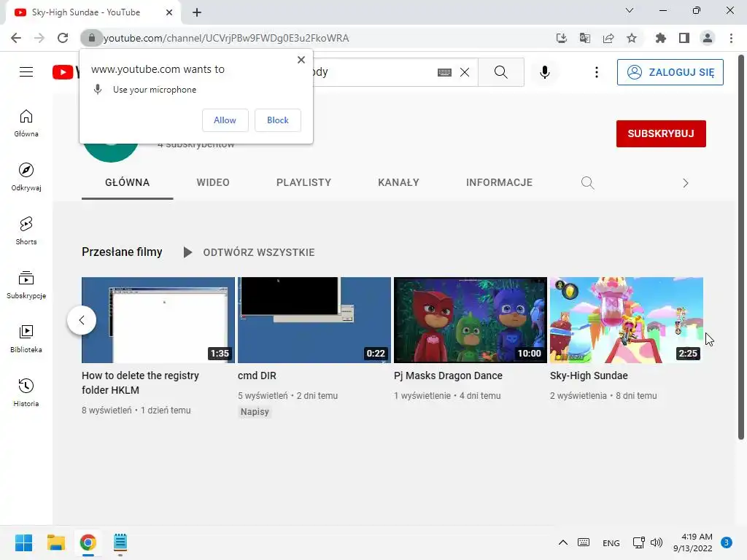This screenshot has height=560, width=747.
Task: Open a new browser tab
Action: [197, 12]
